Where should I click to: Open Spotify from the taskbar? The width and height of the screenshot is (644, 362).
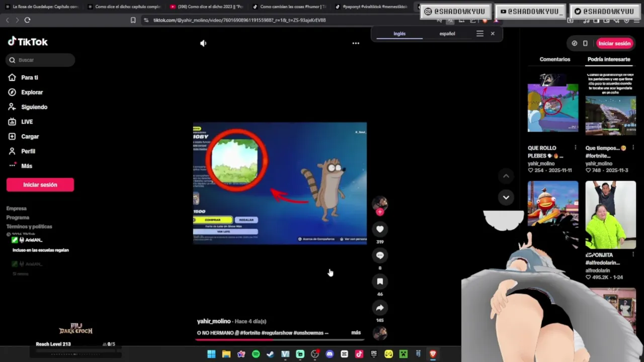(256, 354)
